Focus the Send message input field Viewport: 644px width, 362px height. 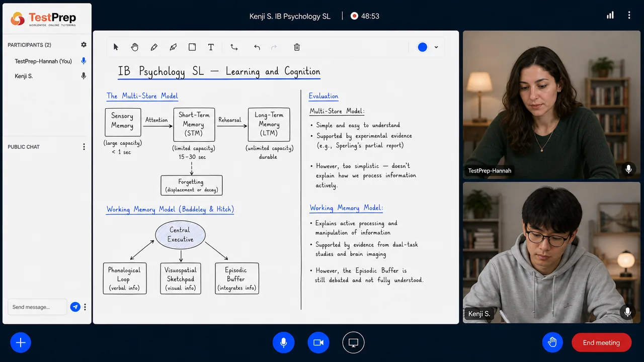tap(37, 307)
